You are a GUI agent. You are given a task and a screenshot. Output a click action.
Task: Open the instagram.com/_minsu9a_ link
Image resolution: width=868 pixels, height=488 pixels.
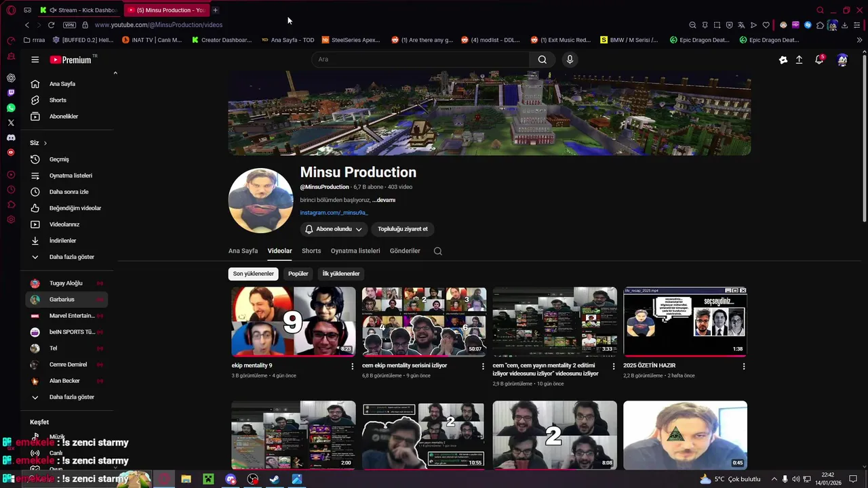(x=334, y=213)
